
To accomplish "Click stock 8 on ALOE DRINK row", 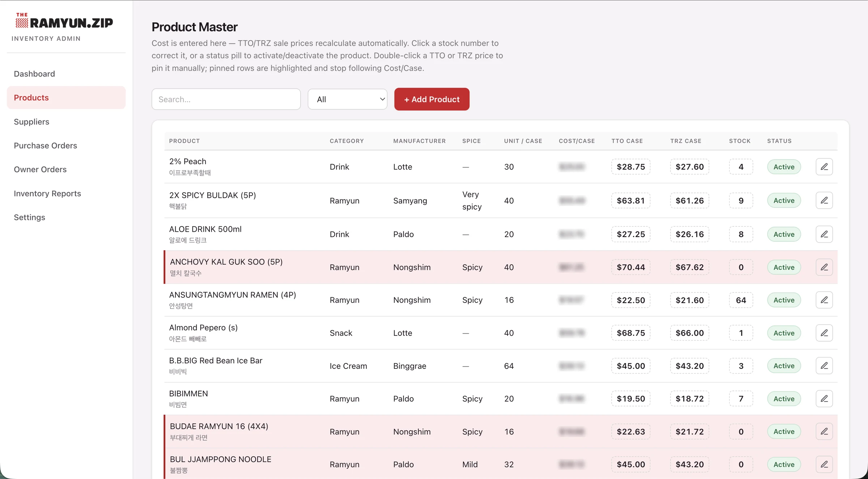I will [x=741, y=234].
